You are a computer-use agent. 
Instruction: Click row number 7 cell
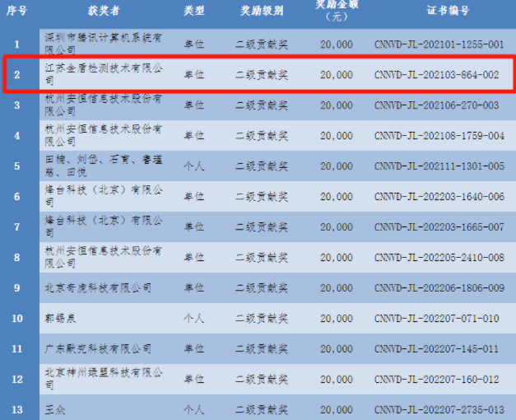point(17,226)
